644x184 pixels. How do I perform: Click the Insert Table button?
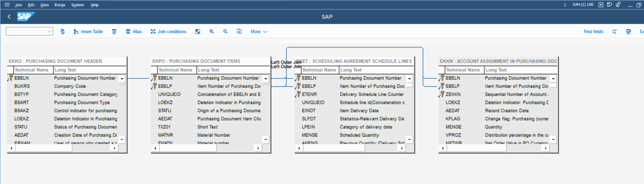(88, 31)
